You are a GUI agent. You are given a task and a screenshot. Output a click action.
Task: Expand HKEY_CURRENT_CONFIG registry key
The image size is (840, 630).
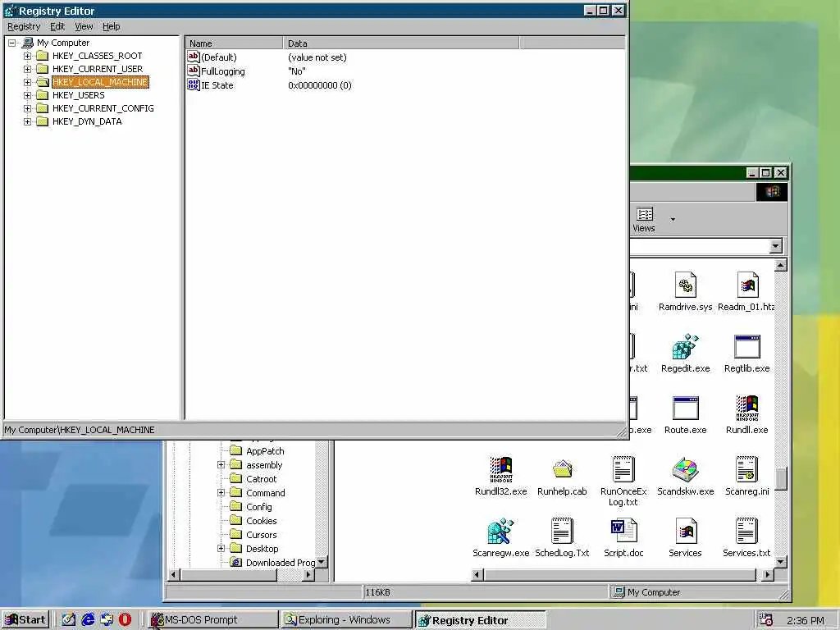pyautogui.click(x=27, y=108)
